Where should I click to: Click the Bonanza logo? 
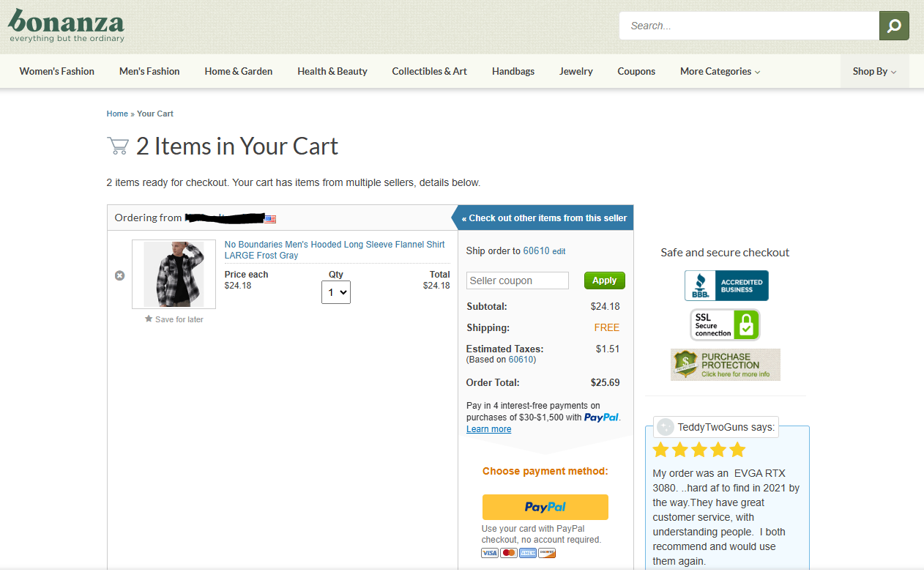coord(67,26)
